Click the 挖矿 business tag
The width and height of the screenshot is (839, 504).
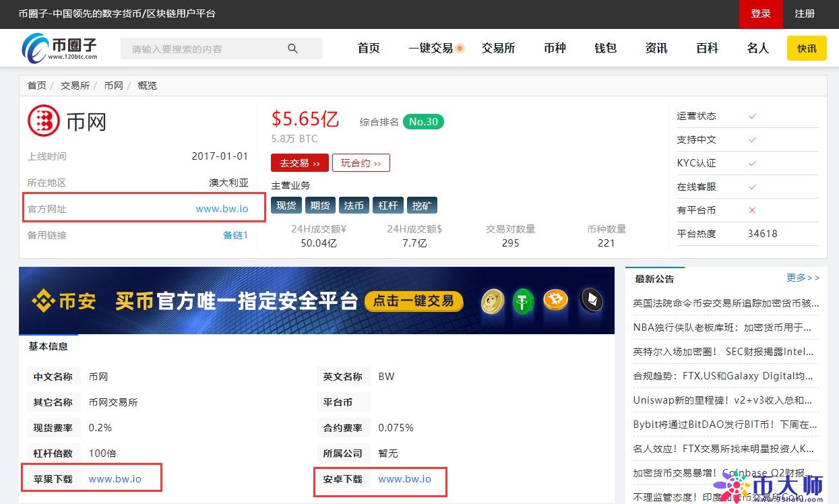pyautogui.click(x=422, y=206)
